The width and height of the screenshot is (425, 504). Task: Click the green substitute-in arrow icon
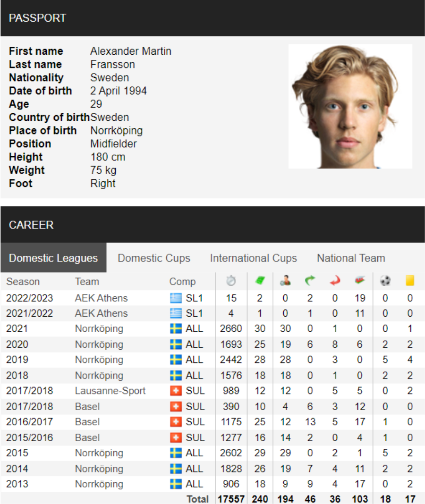click(x=310, y=281)
